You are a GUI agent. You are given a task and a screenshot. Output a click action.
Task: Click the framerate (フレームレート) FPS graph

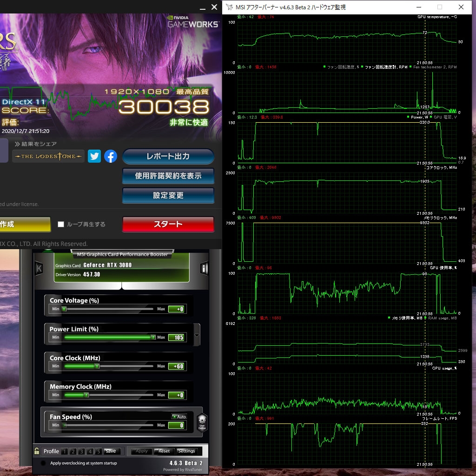[347, 444]
